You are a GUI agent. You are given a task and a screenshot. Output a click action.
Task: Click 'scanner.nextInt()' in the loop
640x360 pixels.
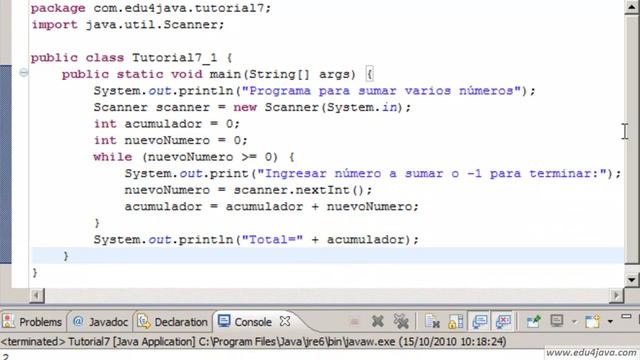click(298, 190)
